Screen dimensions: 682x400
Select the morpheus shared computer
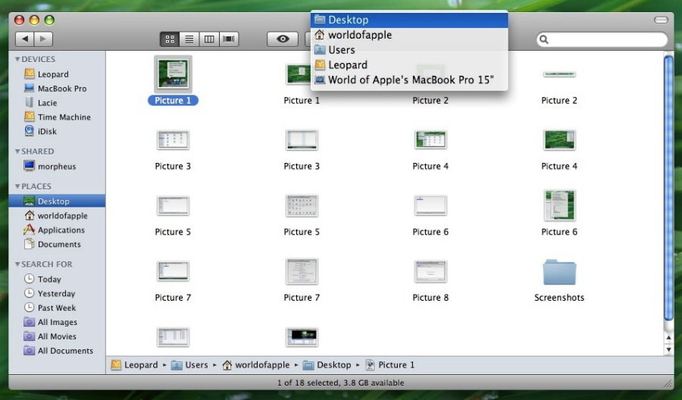pos(50,166)
